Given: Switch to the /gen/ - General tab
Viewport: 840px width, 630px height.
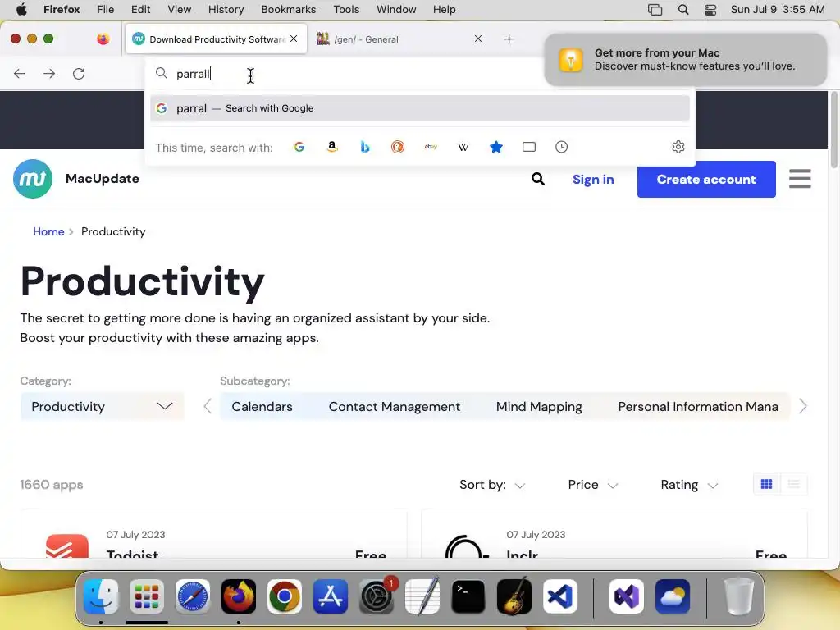Looking at the screenshot, I should click(399, 39).
